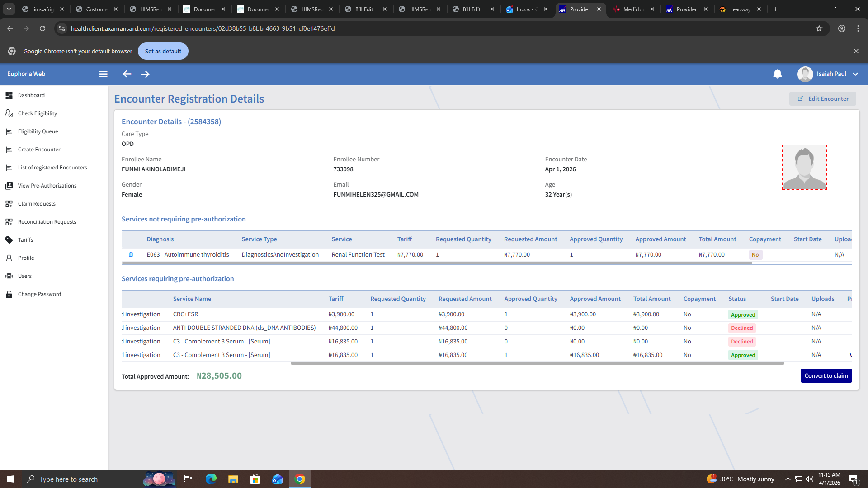The height and width of the screenshot is (488, 868).
Task: Show hidden system tray icons
Action: (788, 479)
